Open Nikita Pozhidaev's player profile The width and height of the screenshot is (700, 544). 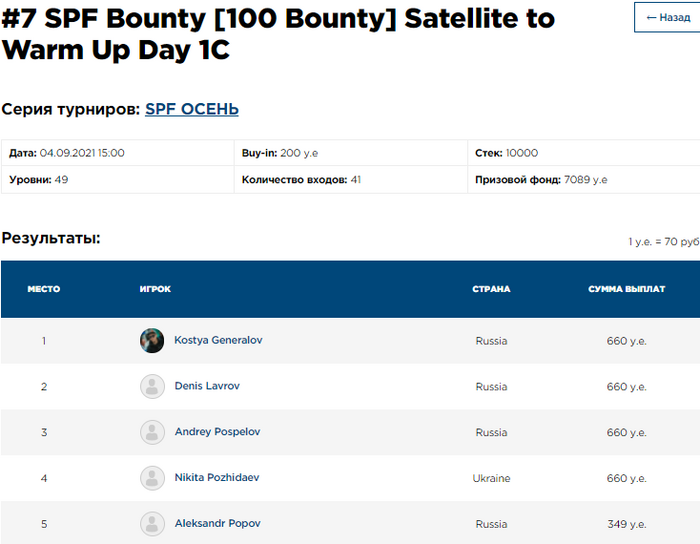pos(217,478)
